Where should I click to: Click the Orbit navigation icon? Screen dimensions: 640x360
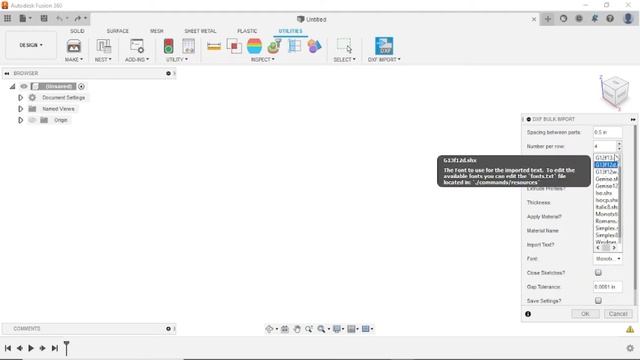[x=269, y=329]
